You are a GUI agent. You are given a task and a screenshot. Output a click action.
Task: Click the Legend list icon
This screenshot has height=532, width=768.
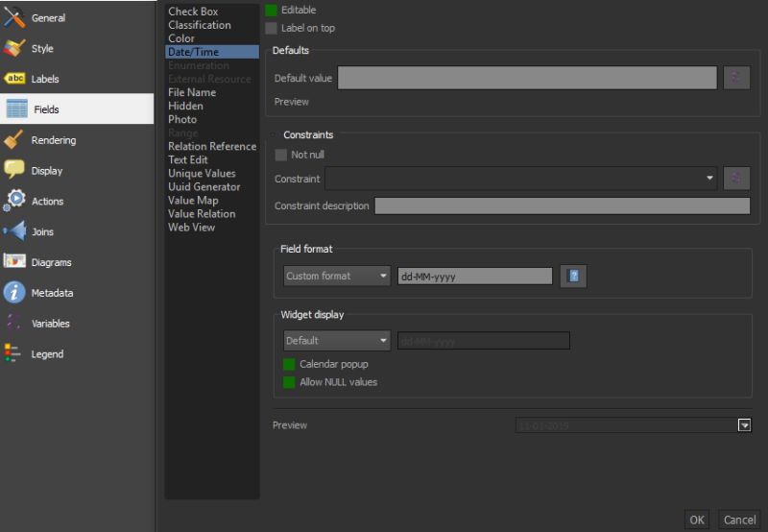coord(12,353)
